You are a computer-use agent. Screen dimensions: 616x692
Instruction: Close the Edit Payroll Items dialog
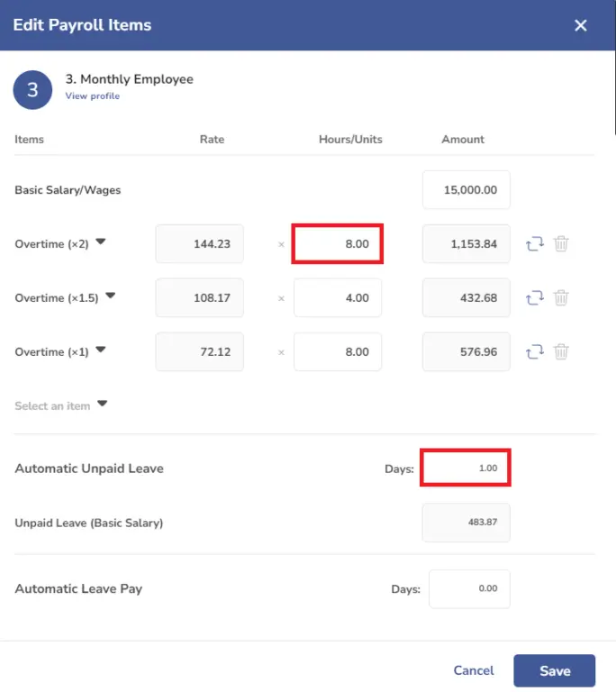tap(581, 25)
